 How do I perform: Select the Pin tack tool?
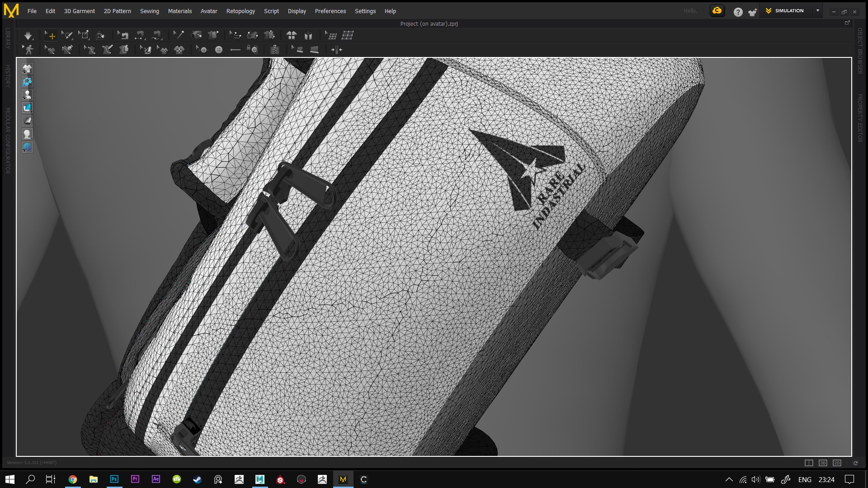coord(179,35)
